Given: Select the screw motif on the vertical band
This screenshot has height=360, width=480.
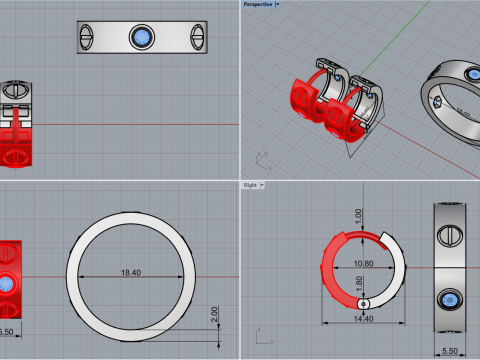Looking at the screenshot, I should click(450, 236).
